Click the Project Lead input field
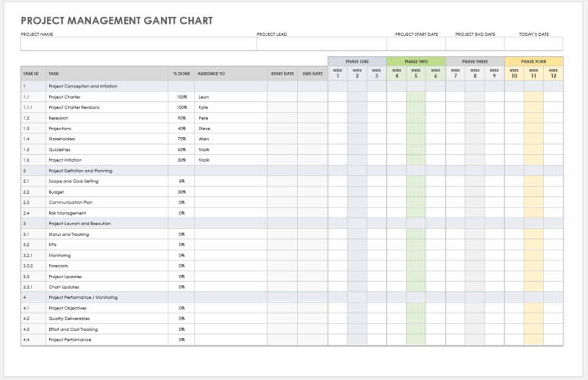 point(322,44)
